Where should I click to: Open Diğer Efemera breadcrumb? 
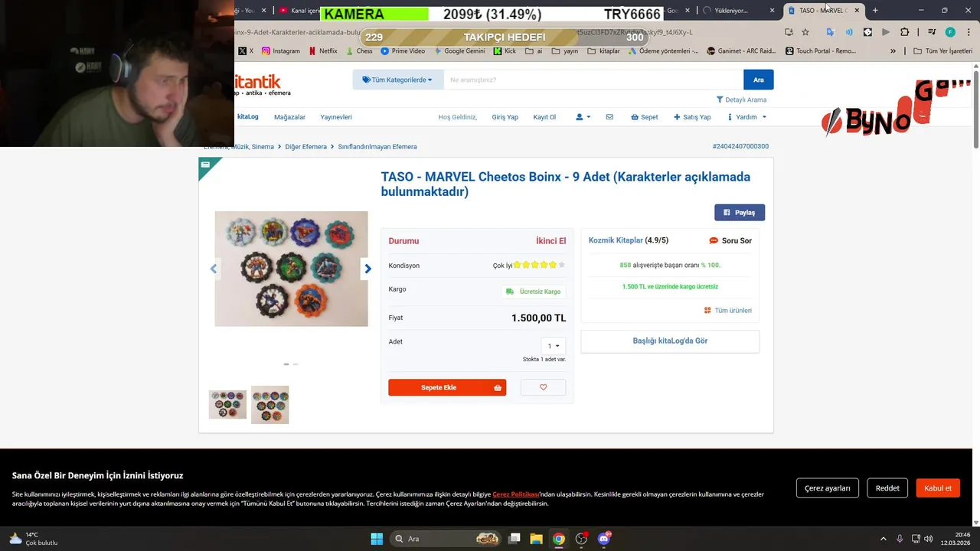[305, 147]
